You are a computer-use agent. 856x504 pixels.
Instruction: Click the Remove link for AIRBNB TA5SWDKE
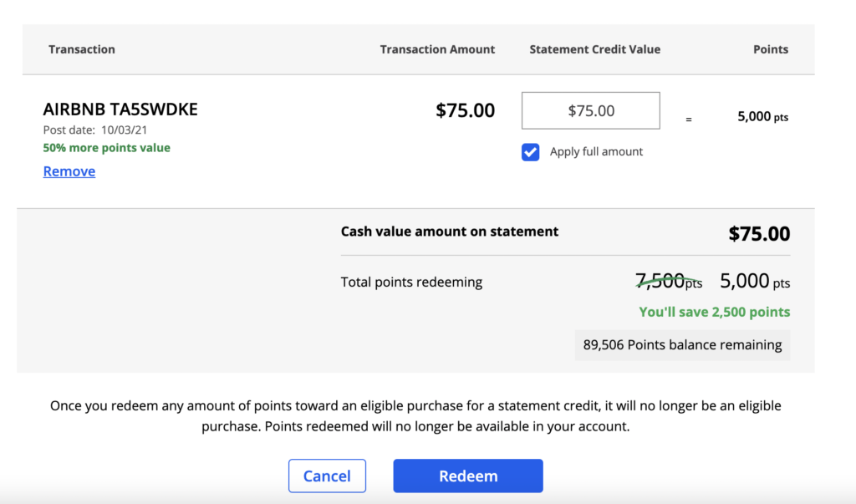point(69,171)
